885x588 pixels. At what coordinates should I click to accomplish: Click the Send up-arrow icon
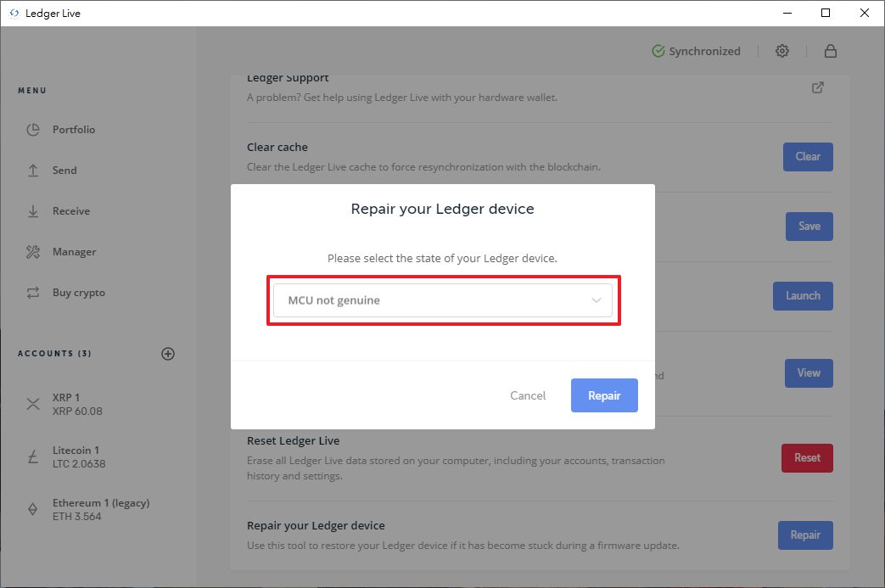[33, 171]
